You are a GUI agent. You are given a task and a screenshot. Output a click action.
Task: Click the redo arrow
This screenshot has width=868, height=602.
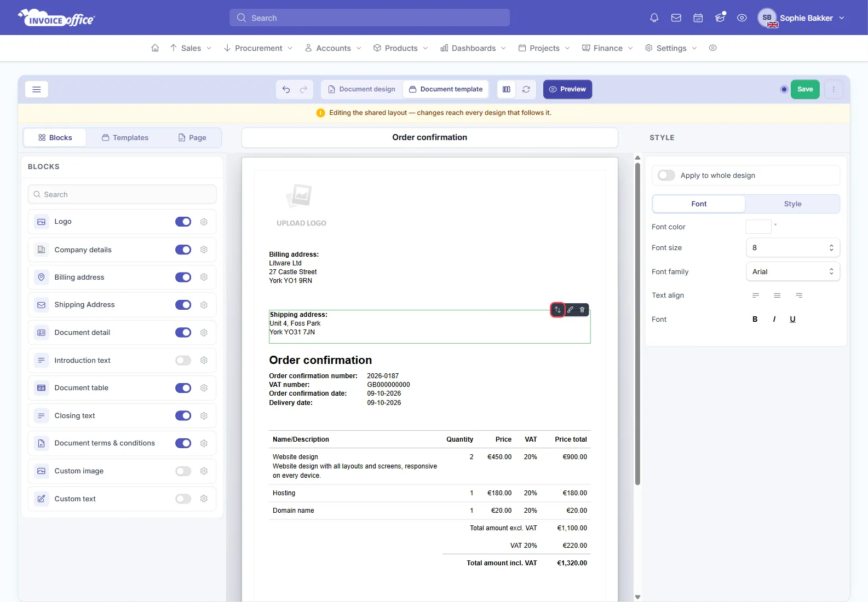[x=303, y=89]
